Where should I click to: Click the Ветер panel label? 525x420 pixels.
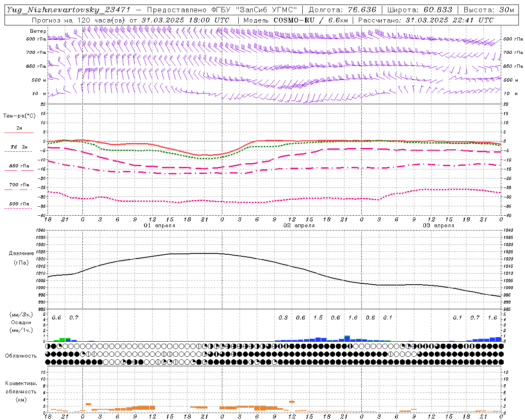click(38, 31)
